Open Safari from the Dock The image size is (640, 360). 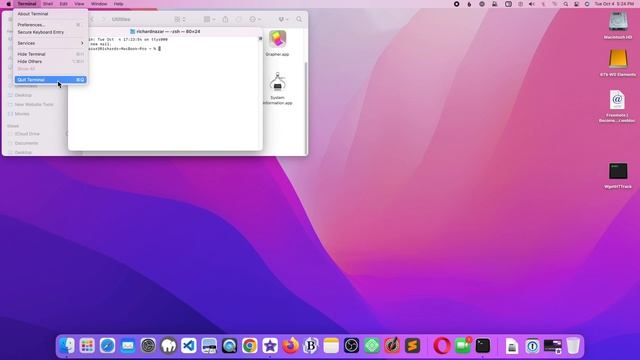[107, 346]
